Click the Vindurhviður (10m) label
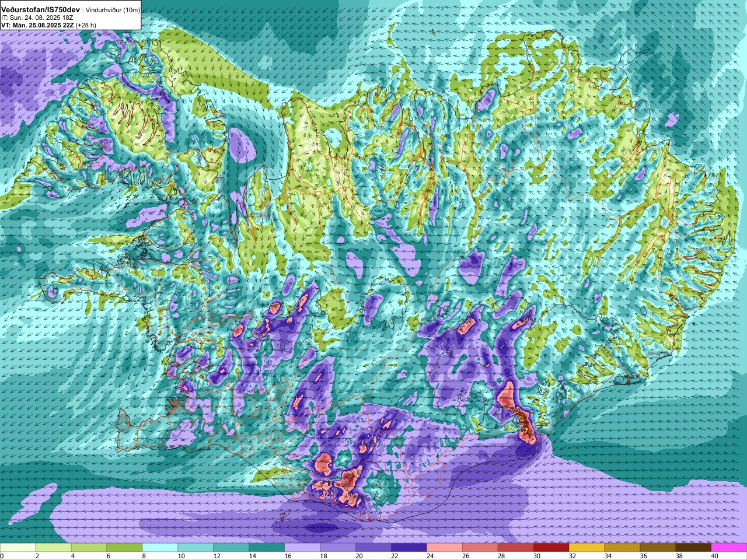The height and width of the screenshot is (560, 747). click(113, 10)
